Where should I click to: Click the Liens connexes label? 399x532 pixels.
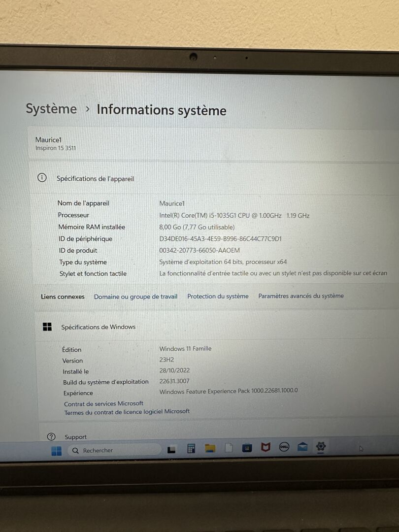(x=63, y=297)
